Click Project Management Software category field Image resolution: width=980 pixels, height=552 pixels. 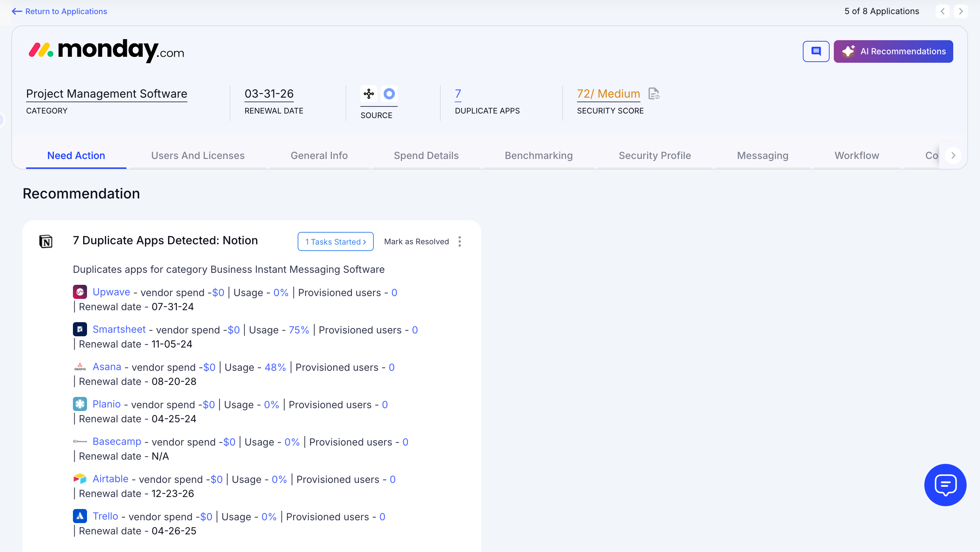[106, 94]
